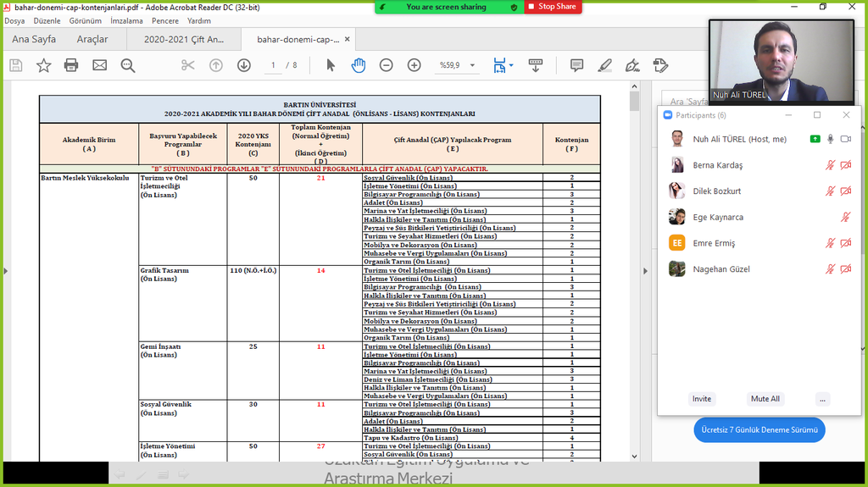Viewport: 868px width, 487px height.
Task: Send the PDF via the envelope icon
Action: click(x=99, y=65)
